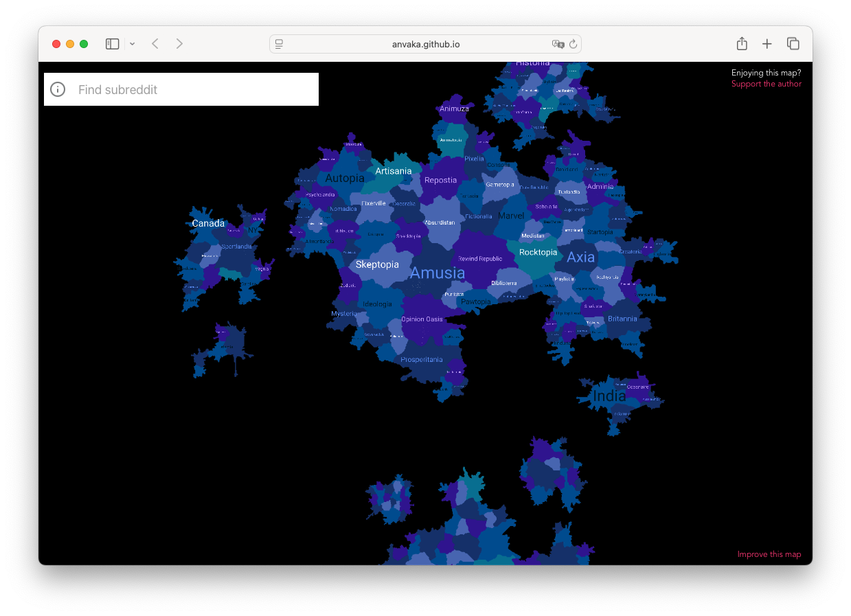Image resolution: width=851 pixels, height=616 pixels.
Task: Open the Improve this map link
Action: (769, 554)
